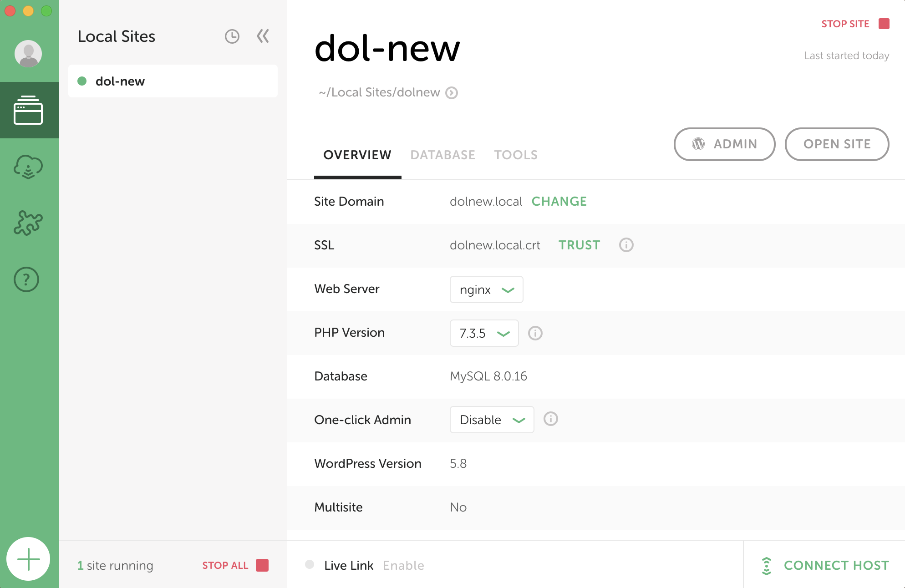Select the dol-new site in list
The height and width of the screenshot is (588, 905).
tap(173, 81)
